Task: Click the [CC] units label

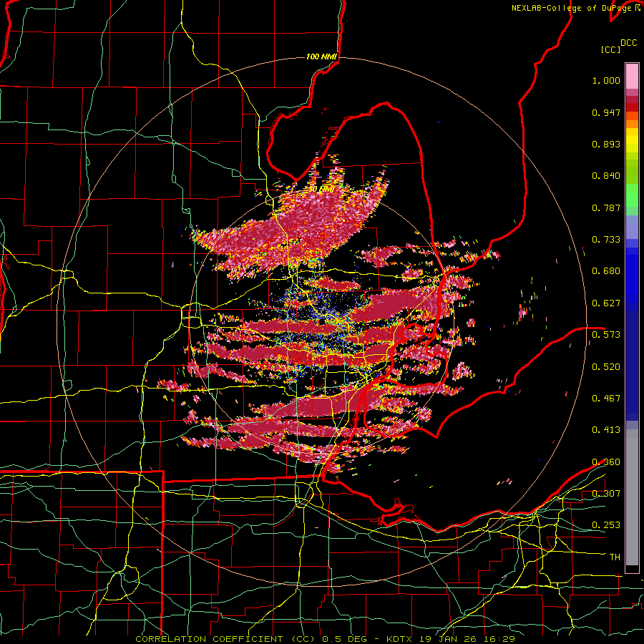Action: click(x=610, y=50)
